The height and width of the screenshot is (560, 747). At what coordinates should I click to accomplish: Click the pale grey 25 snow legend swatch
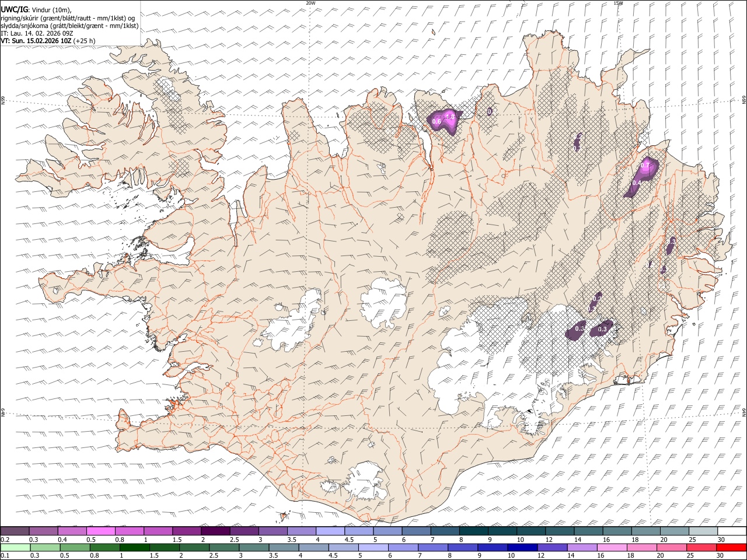pyautogui.click(x=703, y=531)
